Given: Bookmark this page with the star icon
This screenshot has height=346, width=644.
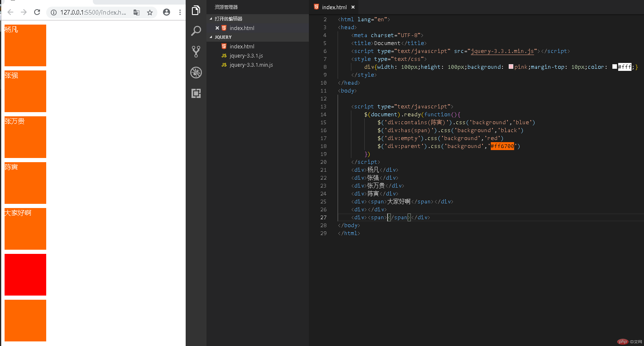Looking at the screenshot, I should [150, 13].
